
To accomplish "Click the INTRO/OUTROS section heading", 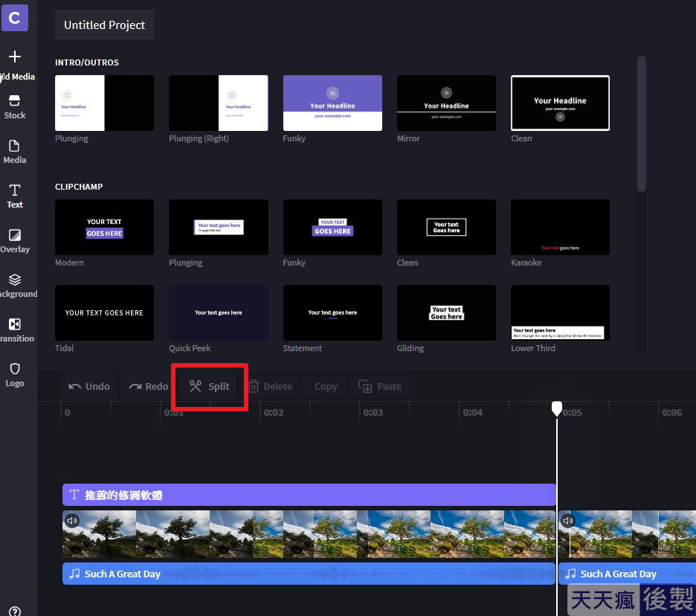I will point(87,62).
